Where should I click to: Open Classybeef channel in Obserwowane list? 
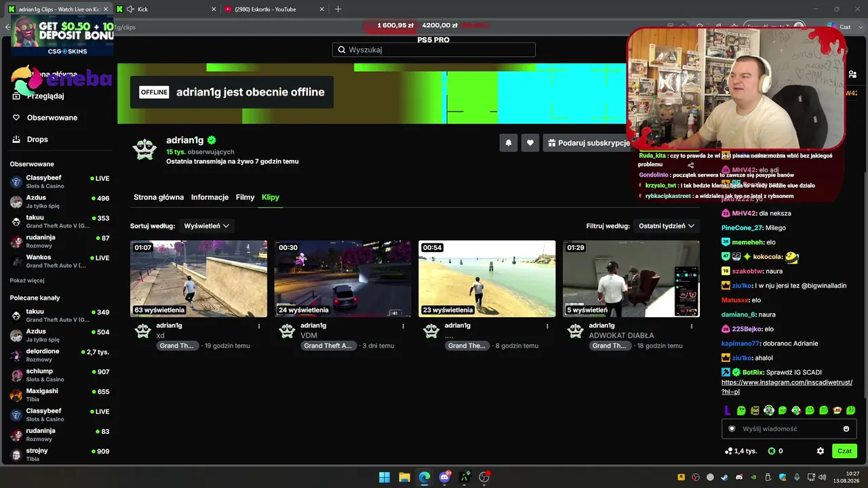click(60, 182)
